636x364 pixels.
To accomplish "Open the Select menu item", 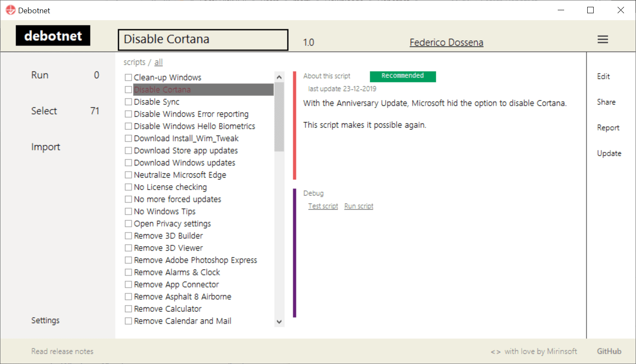I will click(44, 111).
